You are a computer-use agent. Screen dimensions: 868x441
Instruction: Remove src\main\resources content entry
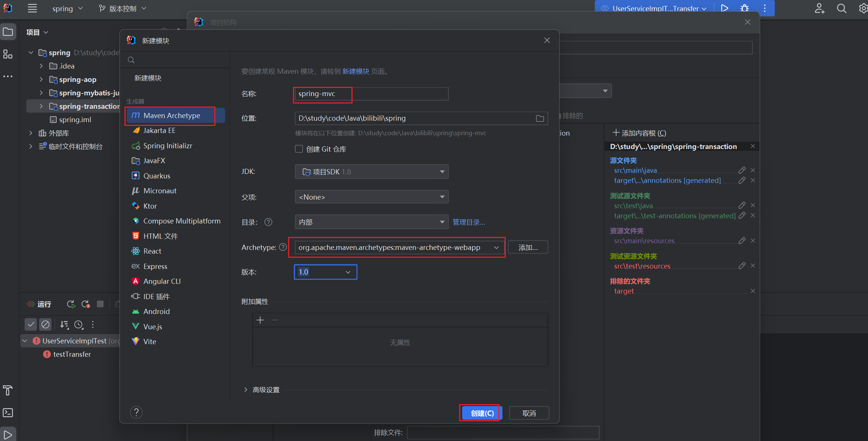[x=753, y=241]
